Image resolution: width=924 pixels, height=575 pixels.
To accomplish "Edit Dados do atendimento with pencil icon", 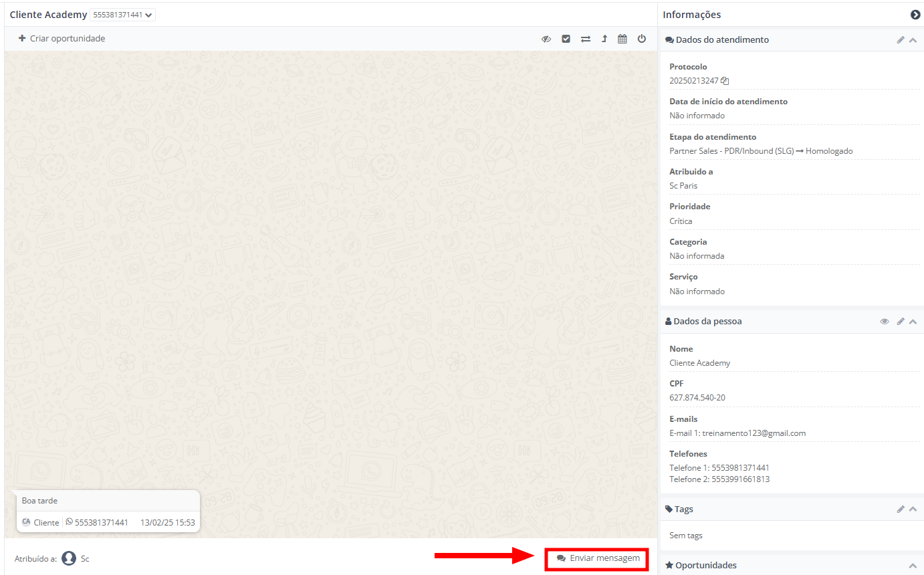I will tap(901, 40).
